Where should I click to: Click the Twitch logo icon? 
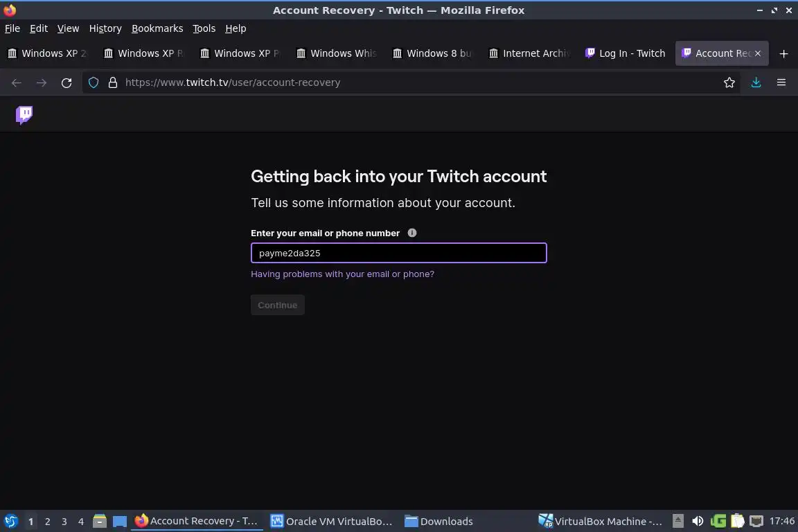pos(24,115)
